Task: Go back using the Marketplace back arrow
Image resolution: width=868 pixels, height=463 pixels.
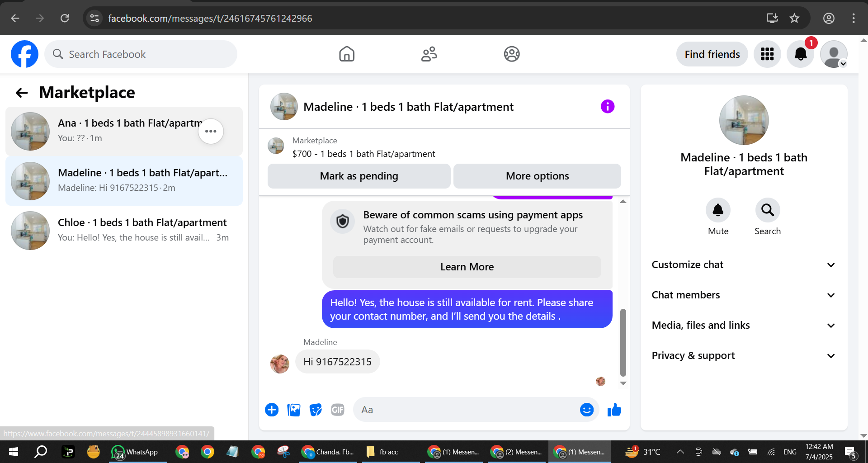Action: tap(22, 93)
